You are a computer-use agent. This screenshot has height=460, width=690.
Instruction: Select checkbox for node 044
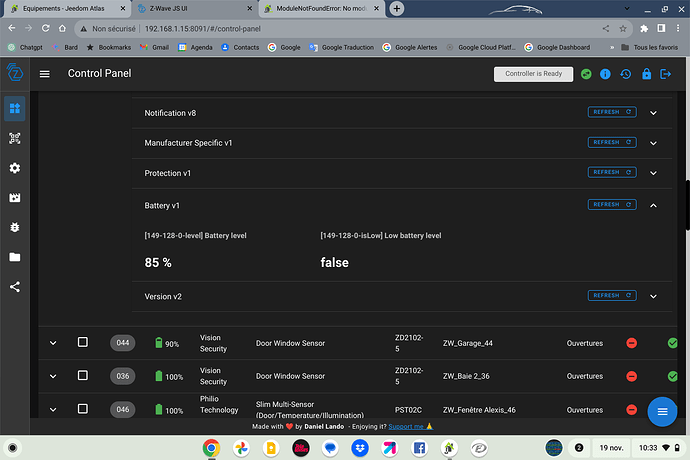pos(82,342)
